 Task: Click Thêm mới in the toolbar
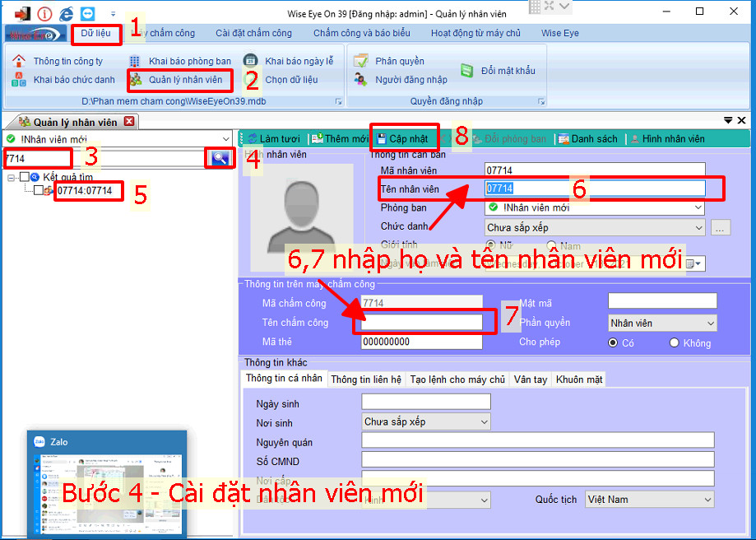pyautogui.click(x=341, y=139)
